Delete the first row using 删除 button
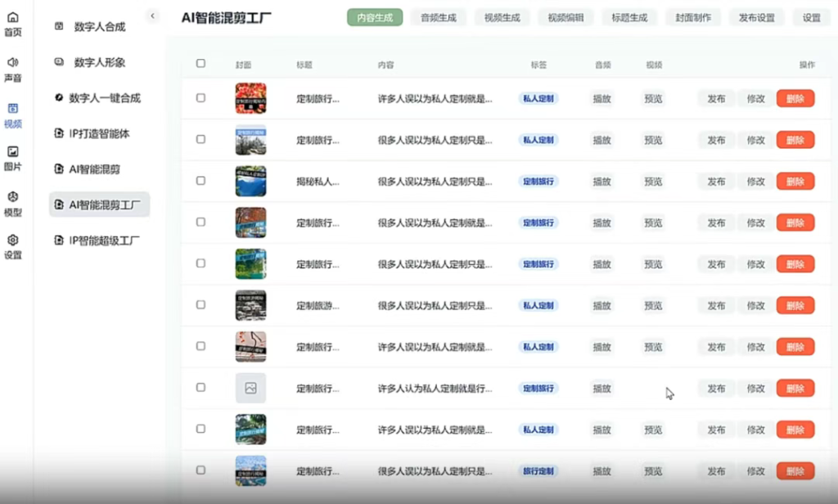Image resolution: width=838 pixels, height=504 pixels. pos(795,97)
